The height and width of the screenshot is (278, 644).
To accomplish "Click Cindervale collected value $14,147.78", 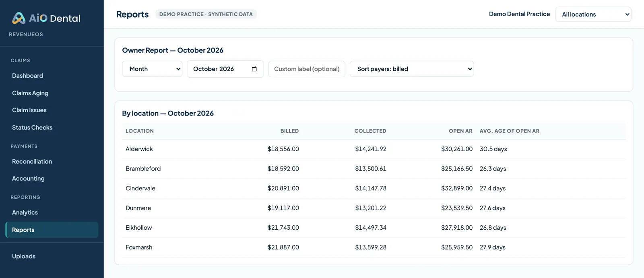I will 371,188.
